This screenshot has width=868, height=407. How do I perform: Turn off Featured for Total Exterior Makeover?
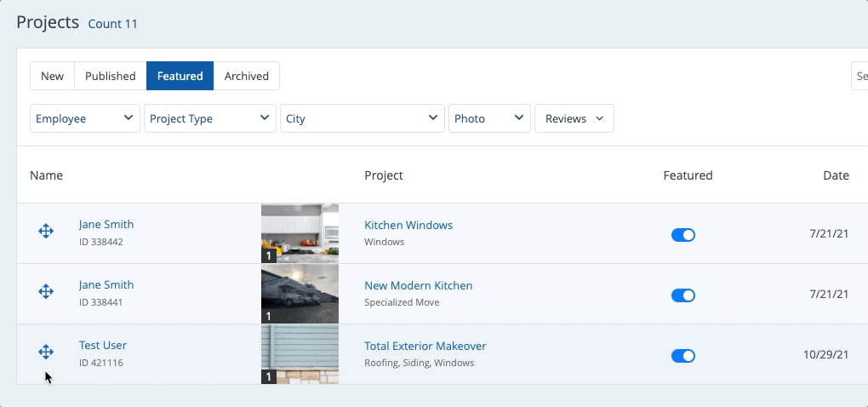pyautogui.click(x=682, y=356)
